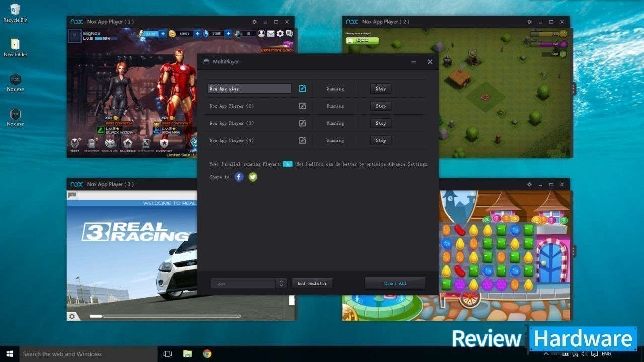This screenshot has width=644, height=362.
Task: Open the chat bubbles icon in the game
Action: [x=289, y=34]
